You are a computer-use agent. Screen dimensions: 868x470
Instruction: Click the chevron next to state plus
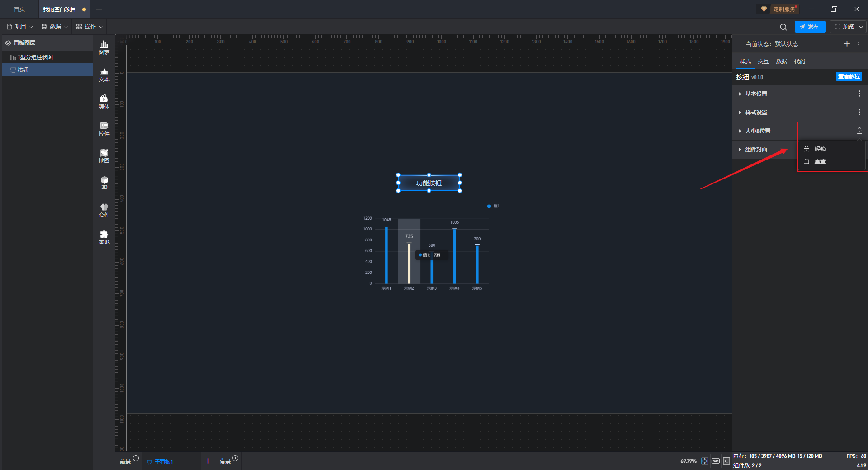[x=858, y=44]
